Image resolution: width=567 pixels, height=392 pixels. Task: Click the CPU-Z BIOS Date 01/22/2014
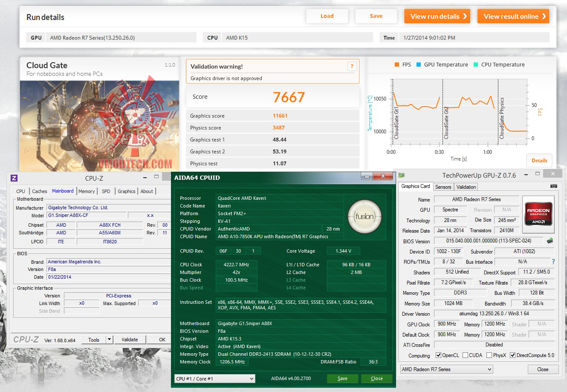[x=108, y=277]
